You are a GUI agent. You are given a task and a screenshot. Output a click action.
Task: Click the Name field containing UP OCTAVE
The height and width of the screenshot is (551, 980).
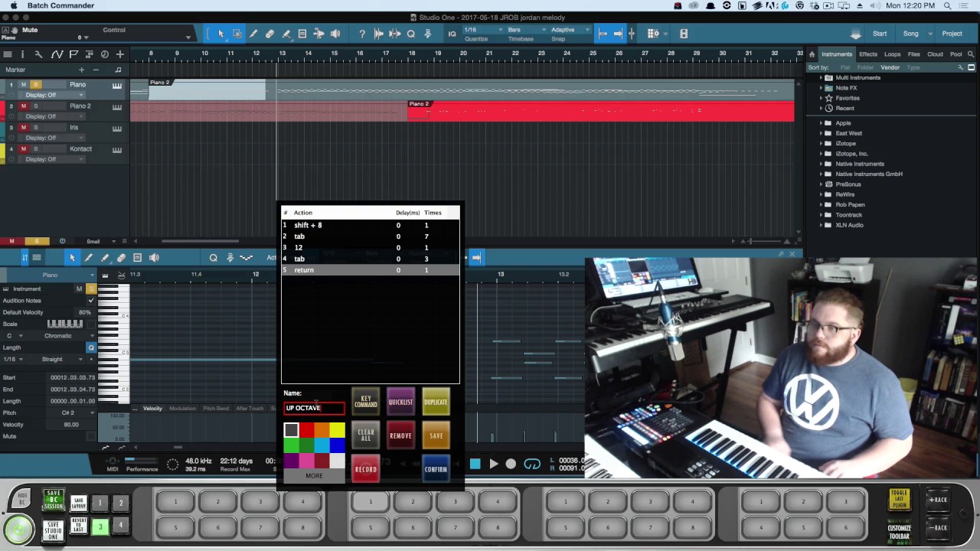pos(314,408)
